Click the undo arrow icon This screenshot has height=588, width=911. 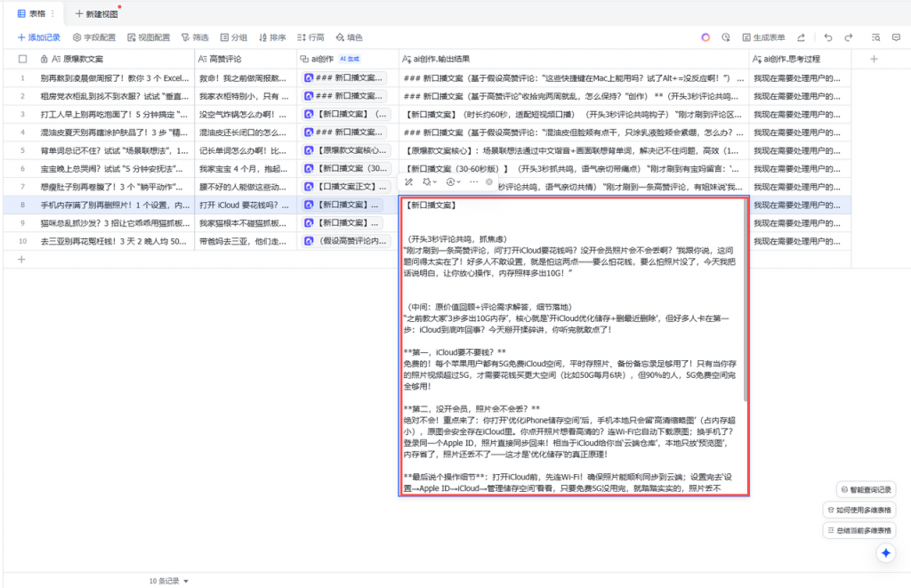coord(828,37)
